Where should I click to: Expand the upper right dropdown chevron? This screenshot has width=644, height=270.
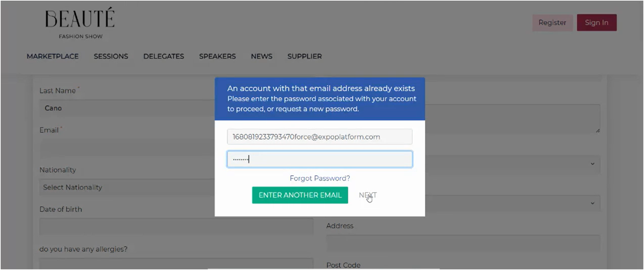click(x=592, y=164)
